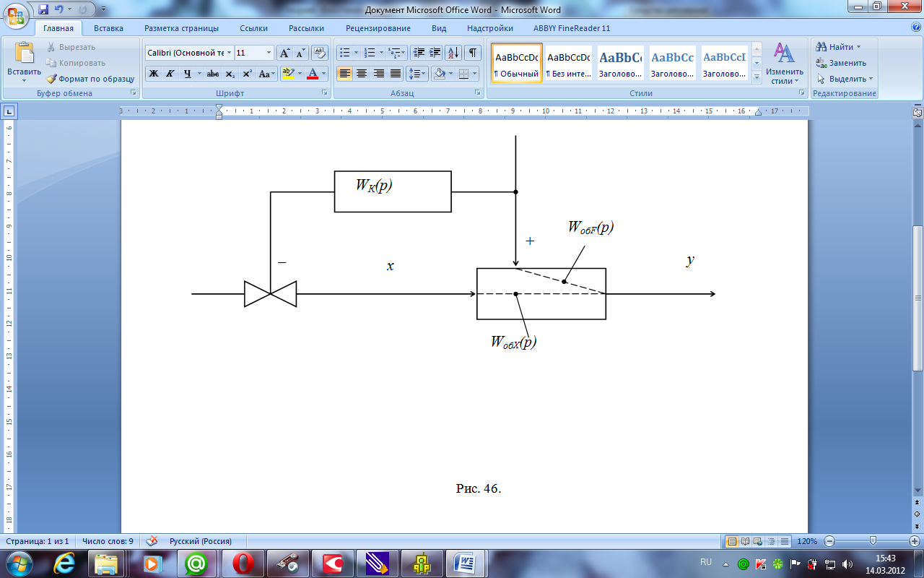Toggle superscript formatting
The height and width of the screenshot is (578, 924).
pyautogui.click(x=247, y=74)
